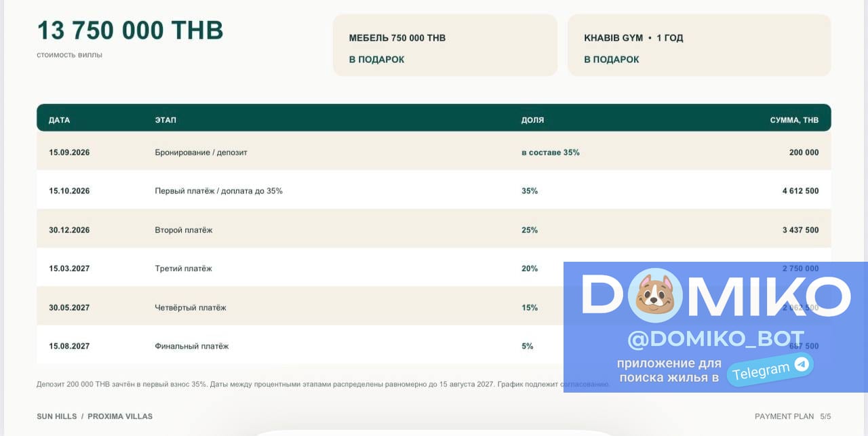Click the date 30.12.2026
This screenshot has width=868, height=436.
[x=69, y=230]
